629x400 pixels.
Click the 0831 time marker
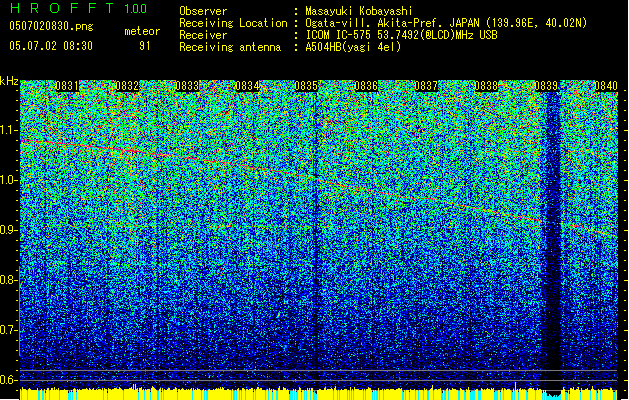67,86
